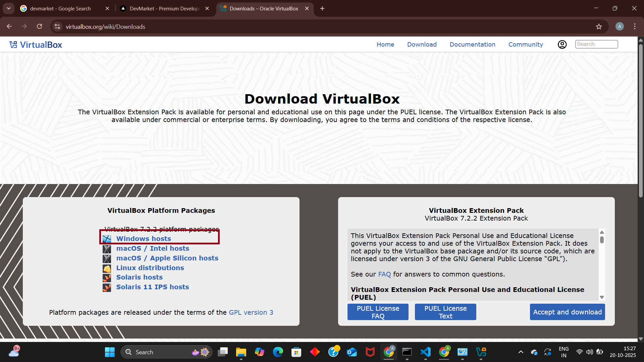The width and height of the screenshot is (644, 362).
Task: Click the Accept and download button
Action: [567, 312]
